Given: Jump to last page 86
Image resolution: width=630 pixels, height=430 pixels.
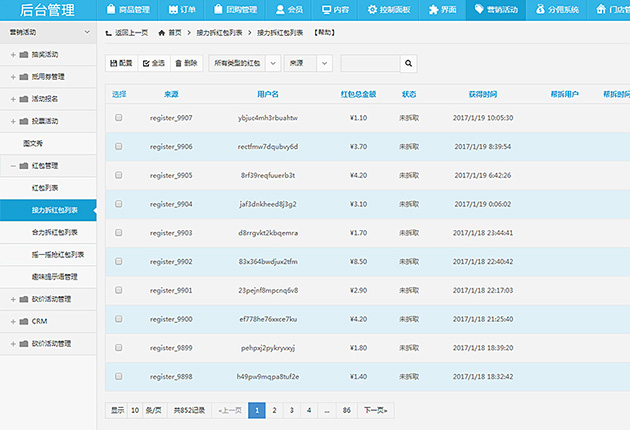Looking at the screenshot, I should tap(347, 410).
